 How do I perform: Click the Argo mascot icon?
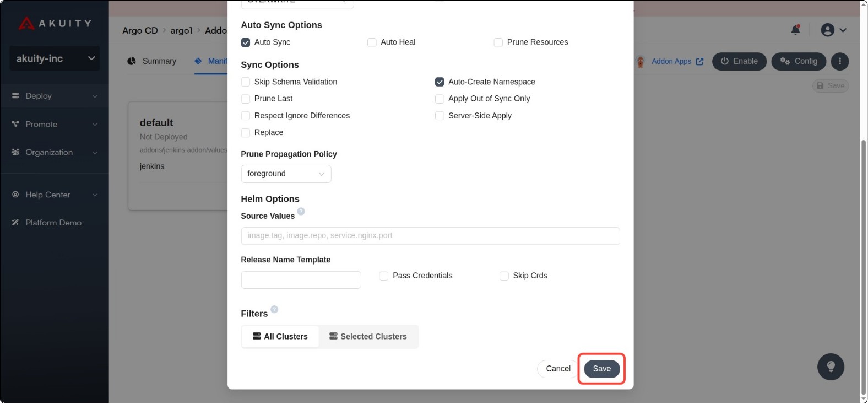(x=641, y=61)
